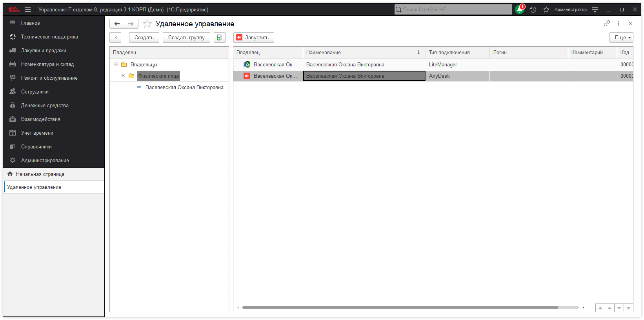This screenshot has width=644, height=320.
Task: Open the hamburger main menu icon
Action: [x=28, y=9]
